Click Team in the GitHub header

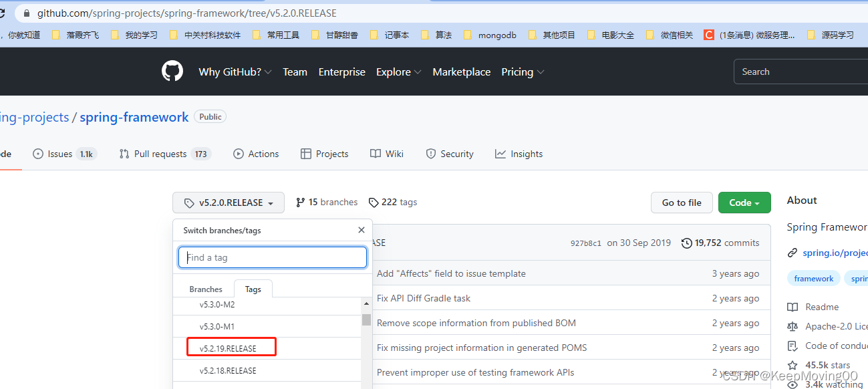[295, 72]
